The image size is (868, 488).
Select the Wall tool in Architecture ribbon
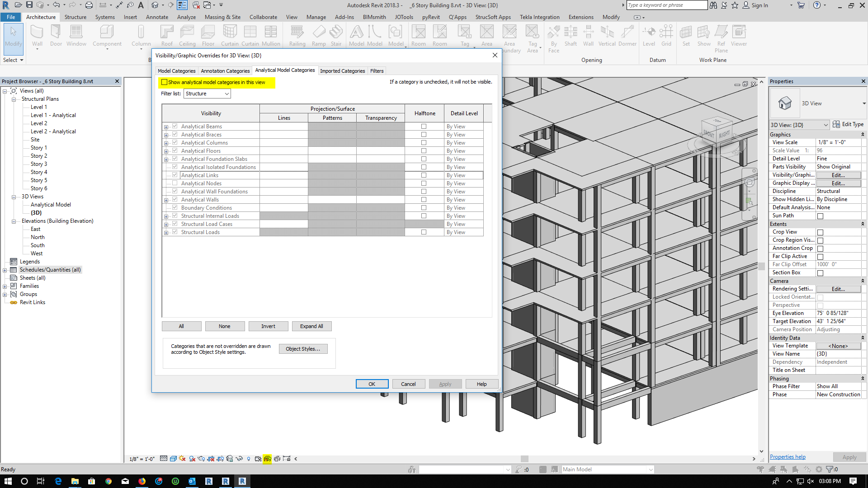click(x=37, y=35)
